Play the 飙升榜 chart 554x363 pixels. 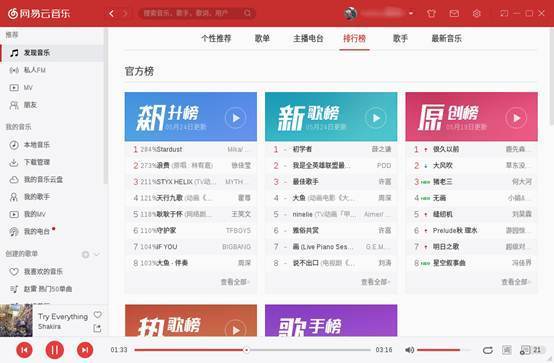[x=235, y=118]
